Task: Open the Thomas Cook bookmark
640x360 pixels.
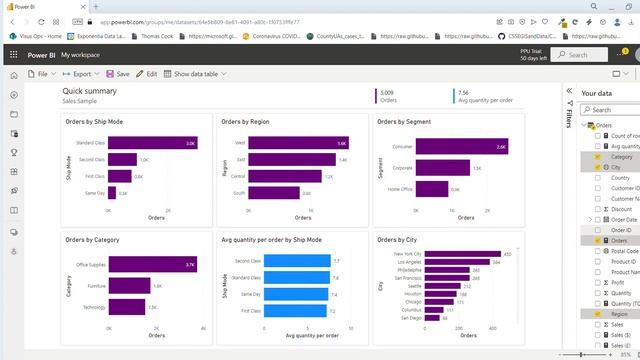Action: tap(153, 36)
